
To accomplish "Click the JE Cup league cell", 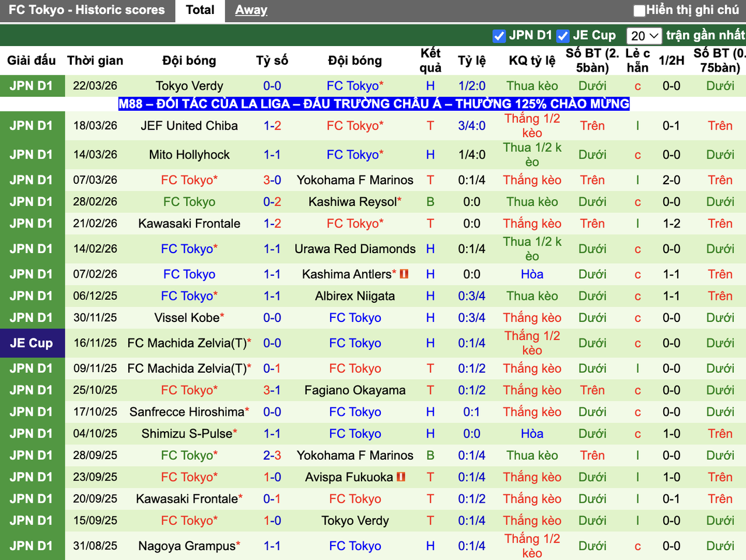I will click(x=31, y=343).
